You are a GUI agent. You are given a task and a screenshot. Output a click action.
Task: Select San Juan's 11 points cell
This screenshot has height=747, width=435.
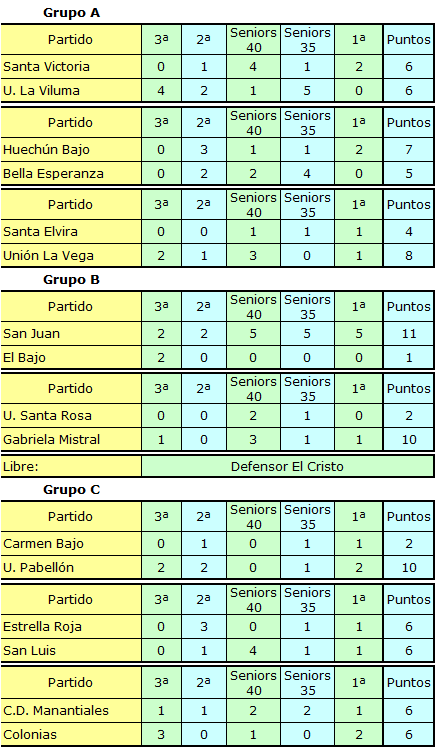(409, 333)
